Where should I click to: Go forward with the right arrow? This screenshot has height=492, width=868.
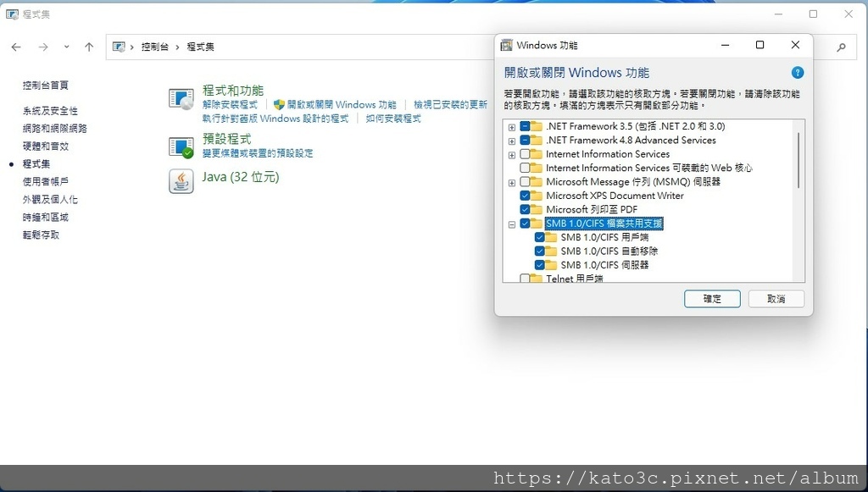43,47
